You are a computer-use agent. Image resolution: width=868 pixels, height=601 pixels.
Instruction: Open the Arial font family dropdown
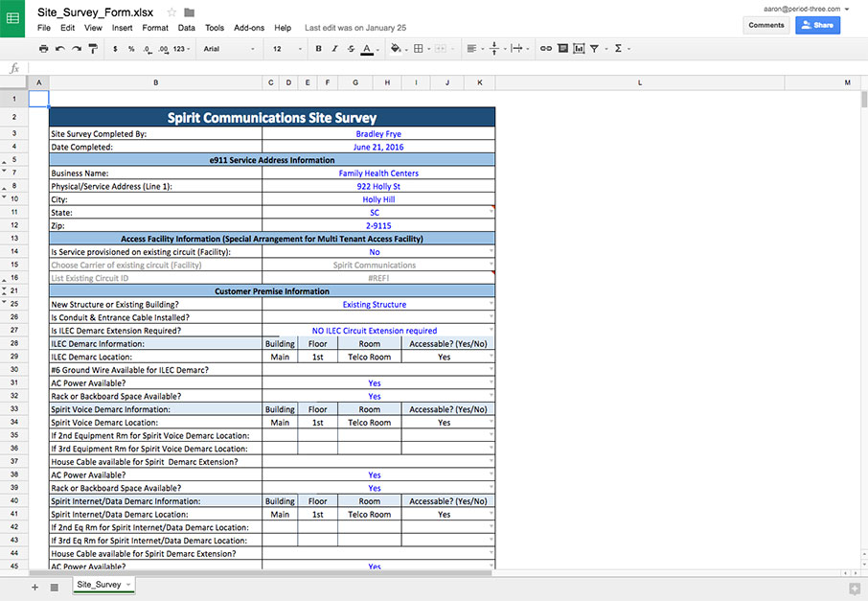point(229,49)
